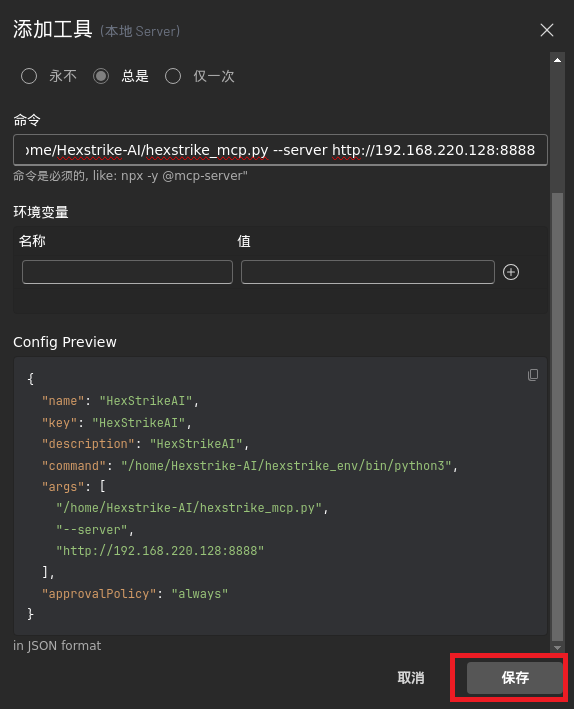Select the 总是 (always) radio option
This screenshot has width=574, height=709.
(x=101, y=76)
